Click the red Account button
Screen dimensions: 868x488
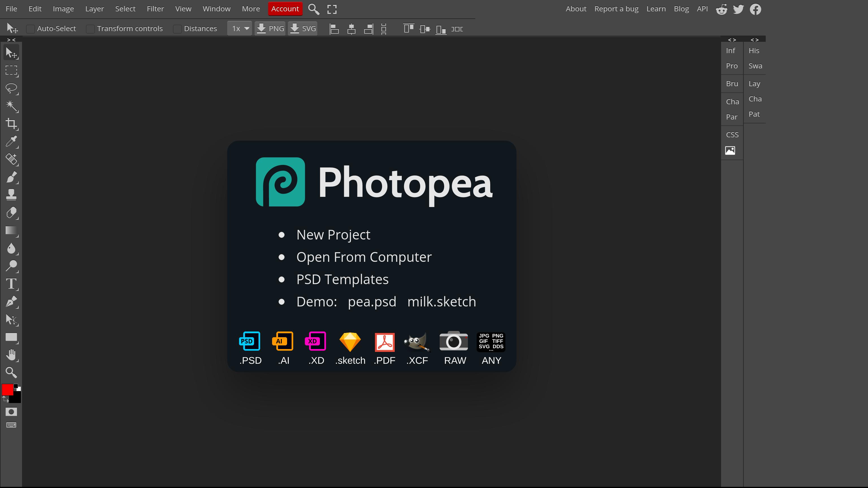point(285,9)
